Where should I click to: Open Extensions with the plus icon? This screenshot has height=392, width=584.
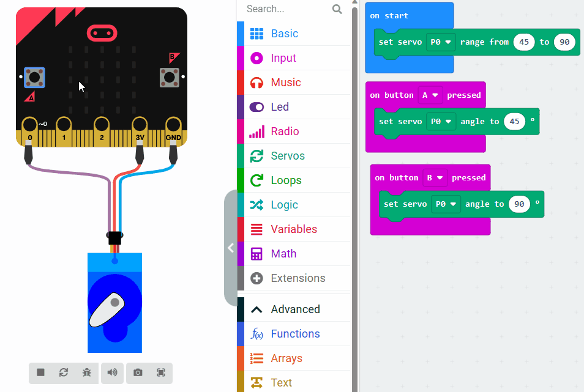[x=257, y=278]
